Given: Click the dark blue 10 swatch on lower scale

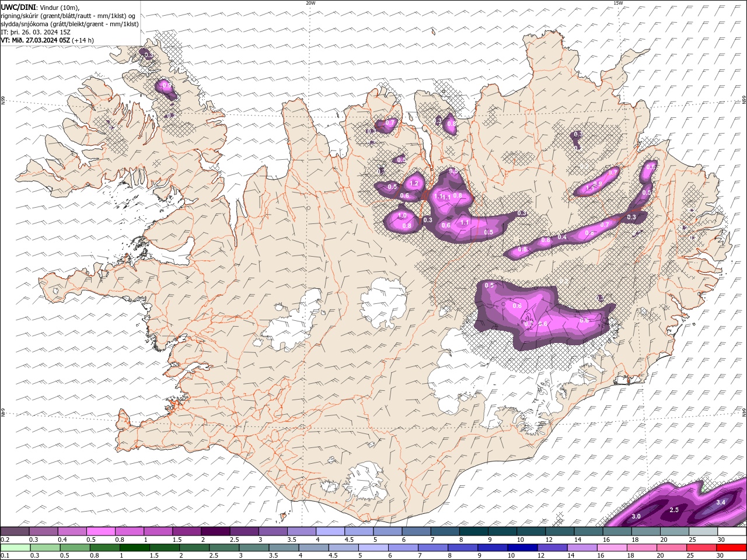Looking at the screenshot, I should [522, 548].
